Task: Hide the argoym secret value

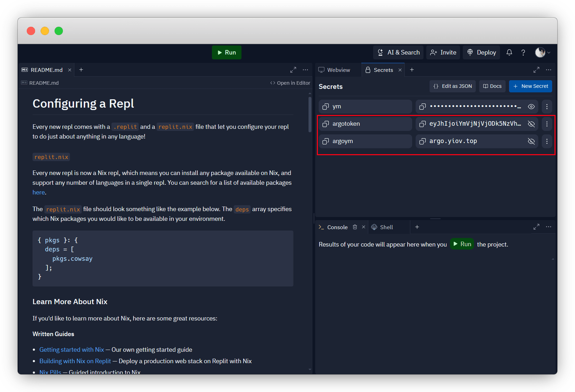Action: point(531,141)
